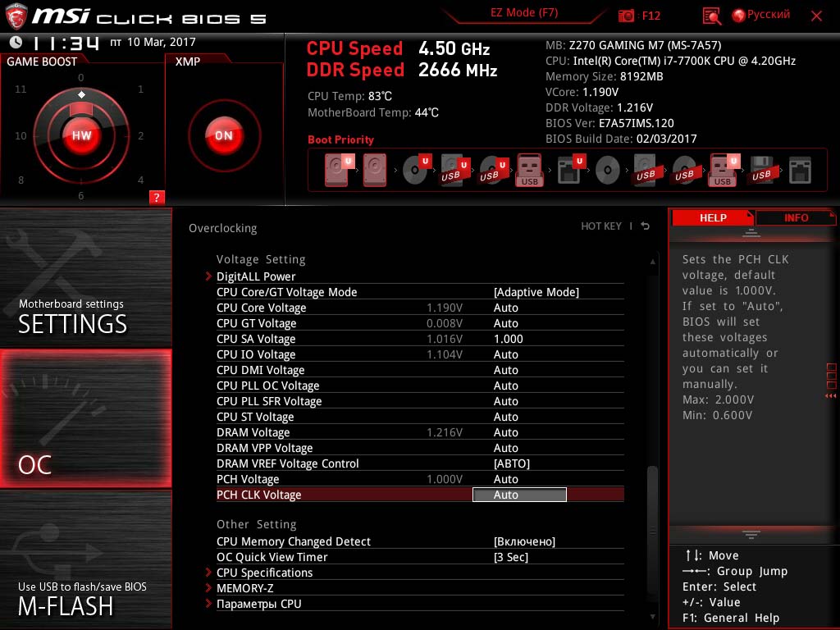
Task: Select the last network boot icon without badge
Action: (x=800, y=171)
